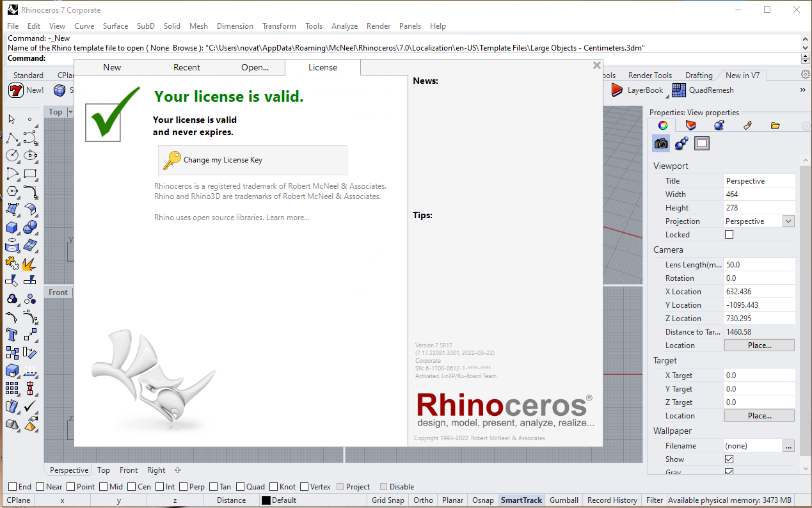Viewport: 812px width, 508px height.
Task: Switch to the Open... tab in splash dialog
Action: (x=255, y=67)
